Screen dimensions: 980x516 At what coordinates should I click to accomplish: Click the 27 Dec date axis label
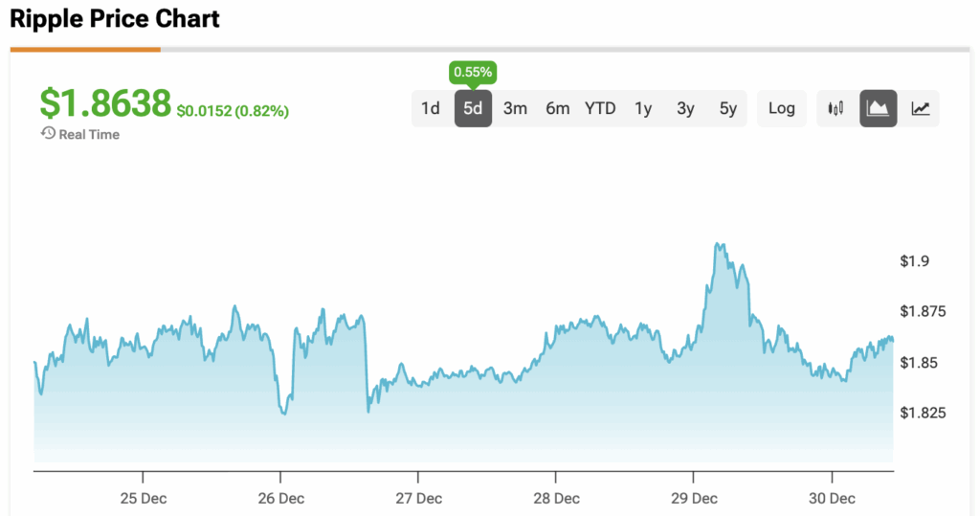[418, 499]
